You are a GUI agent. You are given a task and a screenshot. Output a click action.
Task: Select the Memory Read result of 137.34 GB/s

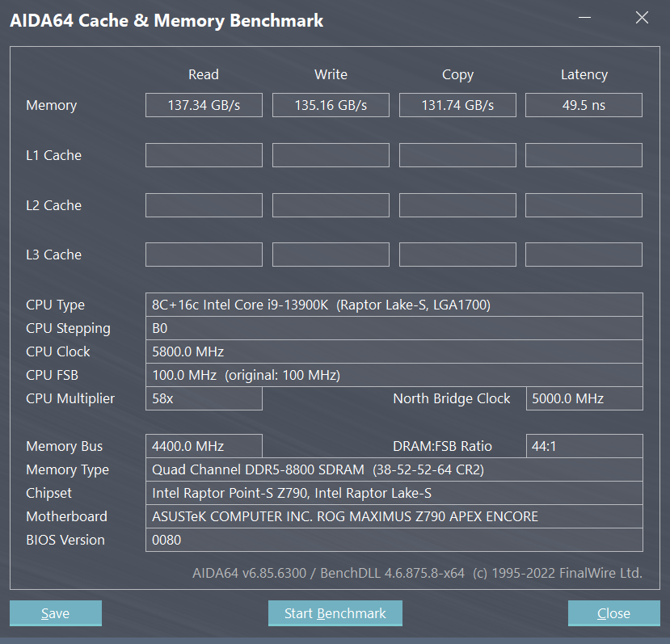pos(203,104)
